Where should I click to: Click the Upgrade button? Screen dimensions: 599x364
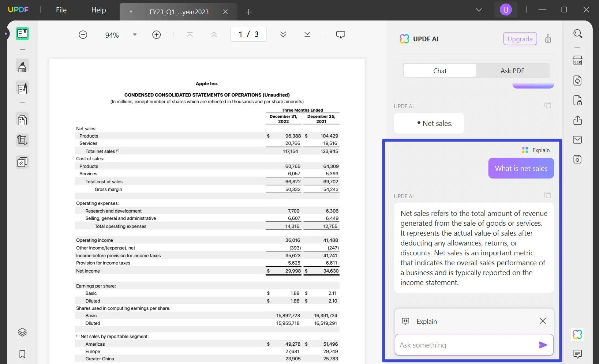[520, 39]
